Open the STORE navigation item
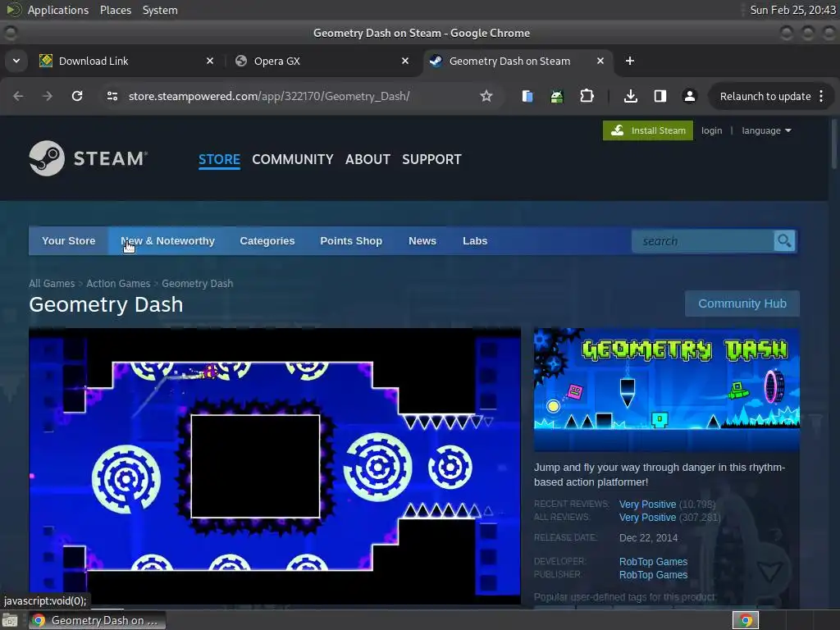This screenshot has height=630, width=840. [x=219, y=160]
